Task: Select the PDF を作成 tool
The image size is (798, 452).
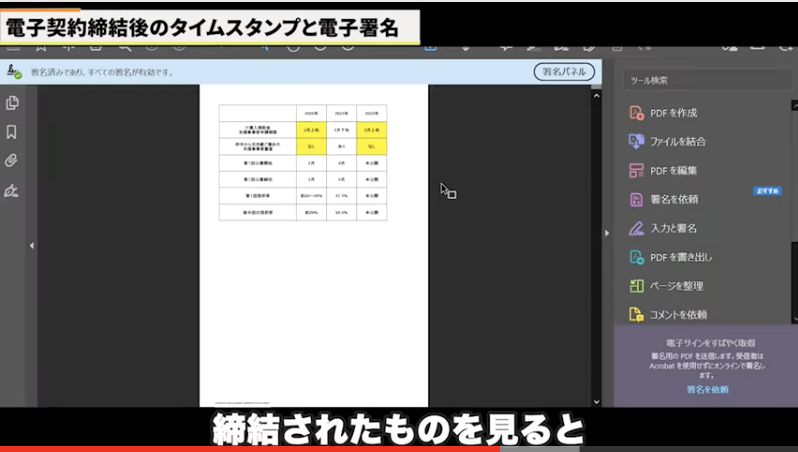Action: (x=674, y=113)
